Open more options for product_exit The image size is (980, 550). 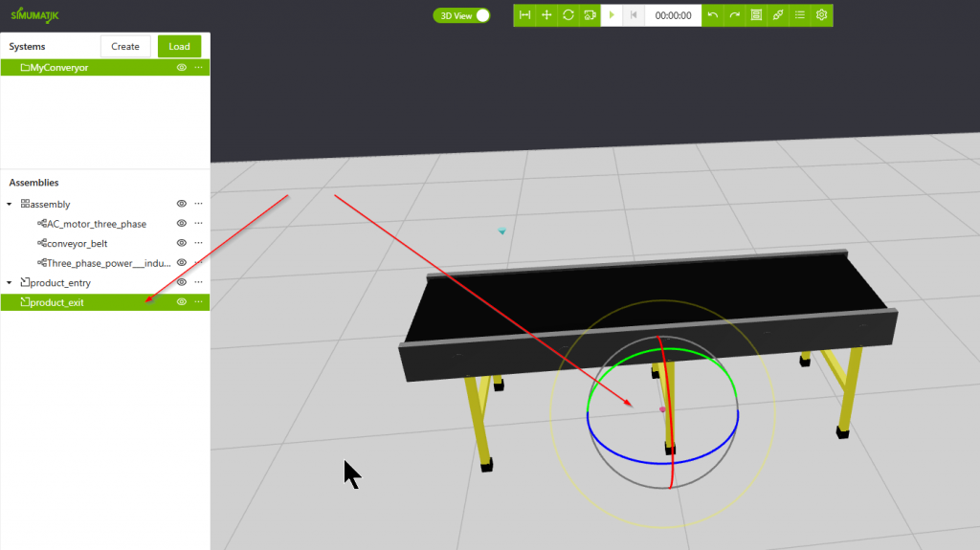point(199,302)
